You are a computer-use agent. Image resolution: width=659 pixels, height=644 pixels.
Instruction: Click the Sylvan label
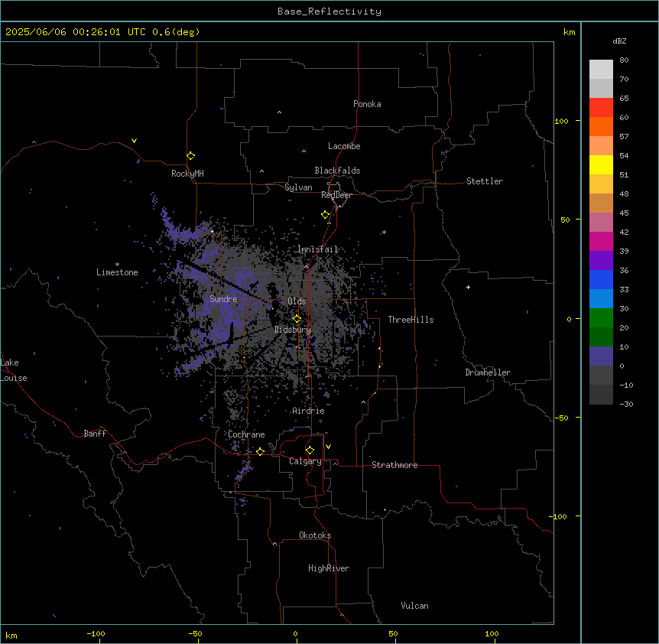pos(298,187)
